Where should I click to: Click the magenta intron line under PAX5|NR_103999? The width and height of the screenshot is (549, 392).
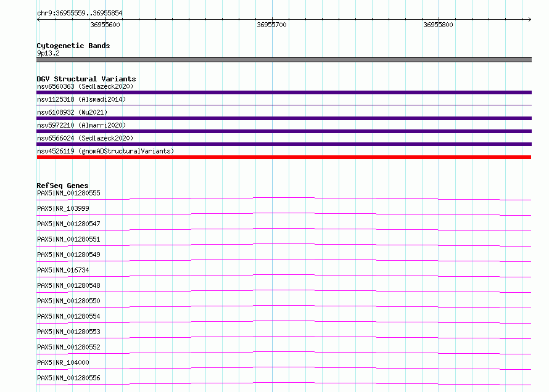point(284,214)
